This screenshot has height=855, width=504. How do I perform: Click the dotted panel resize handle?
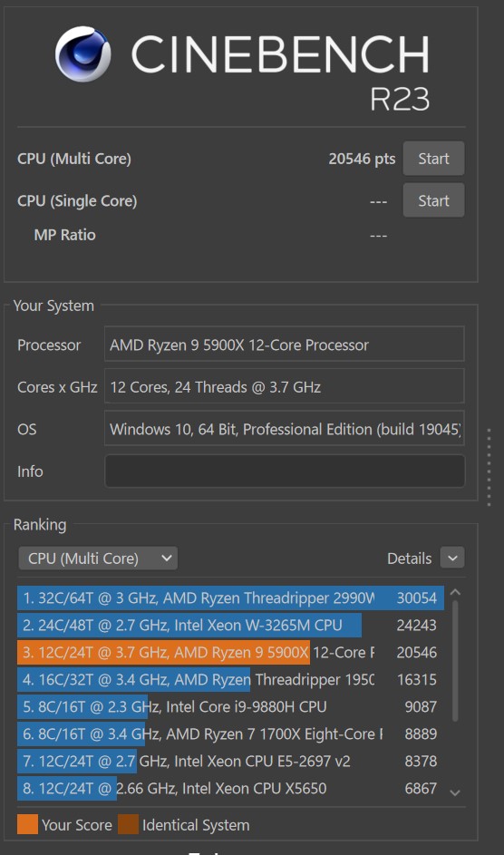tap(489, 467)
